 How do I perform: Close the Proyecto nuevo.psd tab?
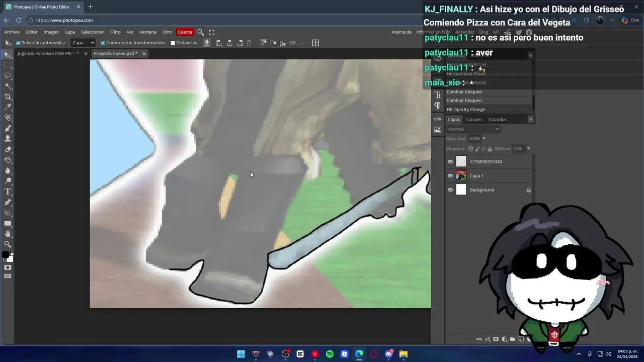pyautogui.click(x=144, y=53)
